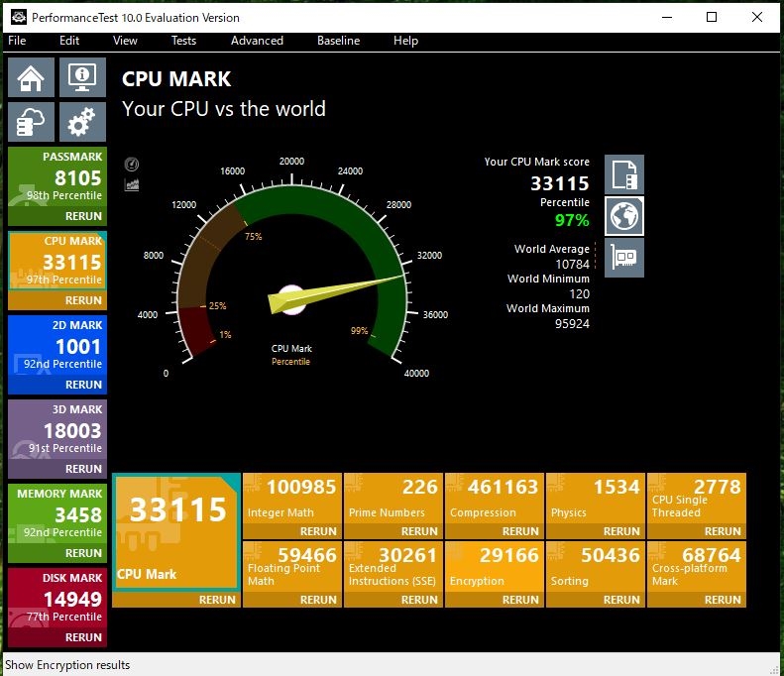Open the View menu
The width and height of the screenshot is (784, 676).
coord(125,41)
